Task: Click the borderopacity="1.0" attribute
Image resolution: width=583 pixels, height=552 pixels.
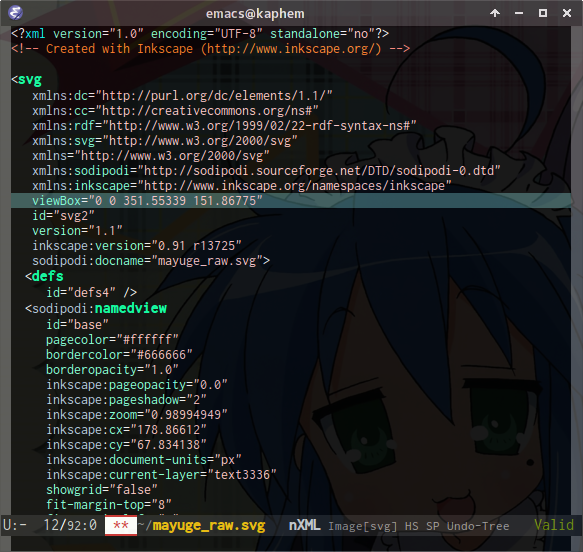Action: coord(112,370)
